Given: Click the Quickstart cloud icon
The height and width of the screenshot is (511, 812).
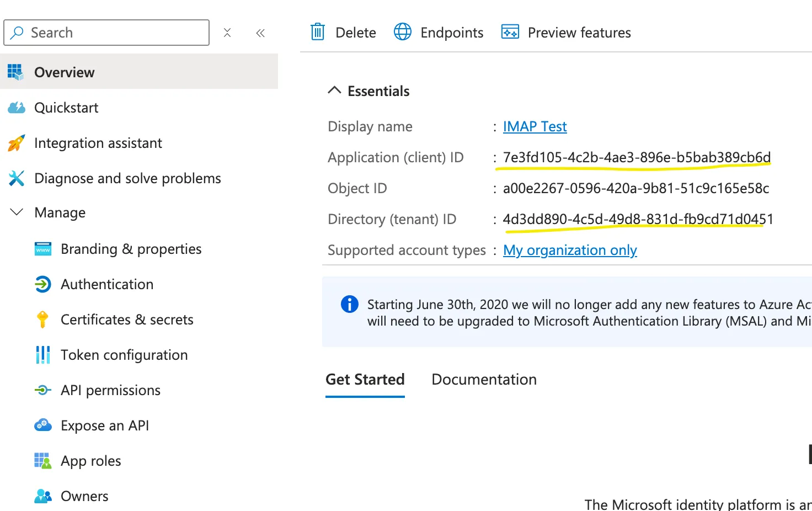Looking at the screenshot, I should (x=17, y=108).
